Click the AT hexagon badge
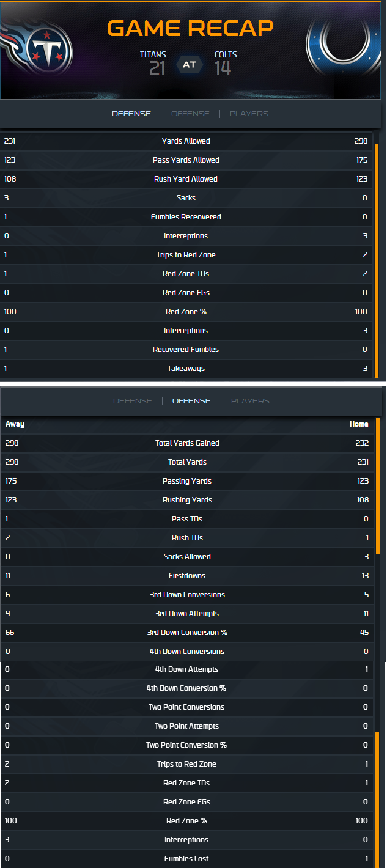The height and width of the screenshot is (868, 387). click(x=189, y=64)
